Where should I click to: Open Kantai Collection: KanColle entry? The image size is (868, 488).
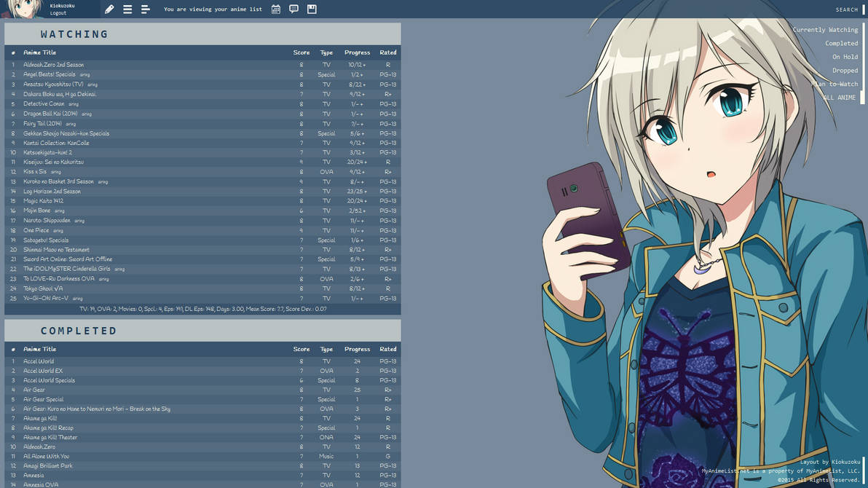pos(56,143)
